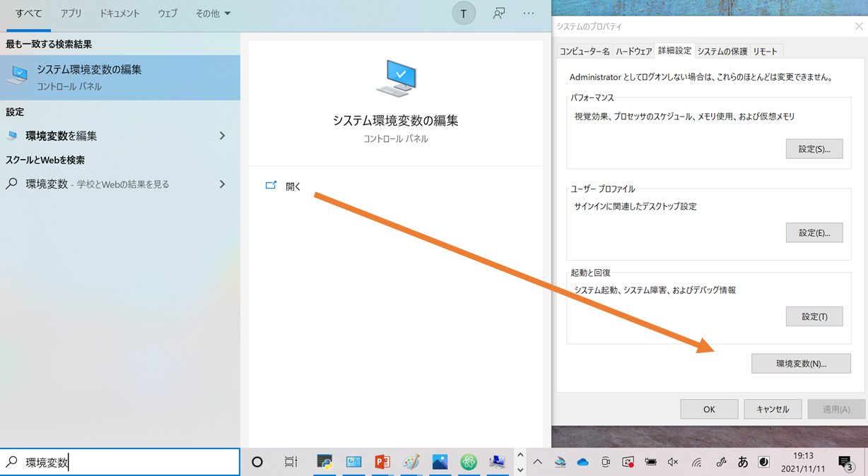Launch Python console from the taskbar

tap(325, 462)
